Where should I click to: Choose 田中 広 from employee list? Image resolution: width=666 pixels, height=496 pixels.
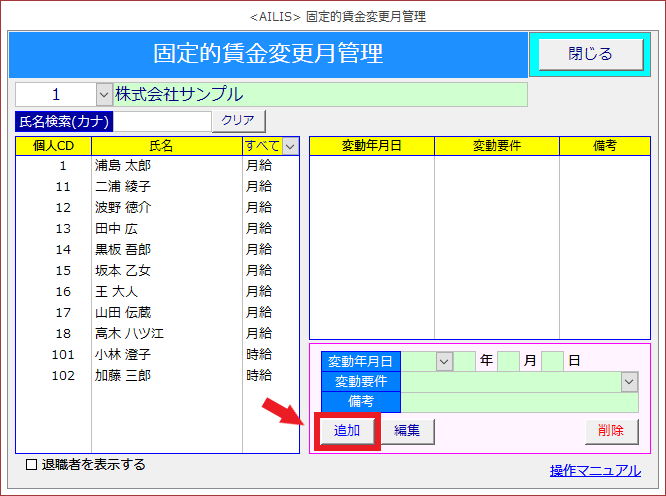[116, 229]
